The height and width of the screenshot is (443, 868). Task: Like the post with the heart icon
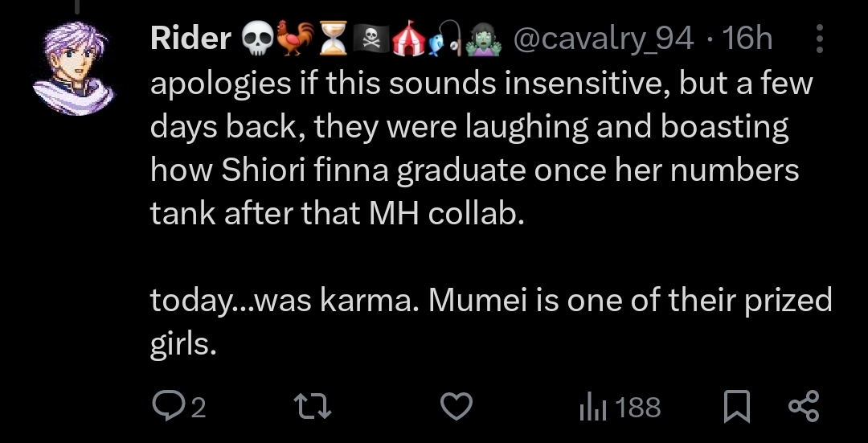(x=457, y=408)
